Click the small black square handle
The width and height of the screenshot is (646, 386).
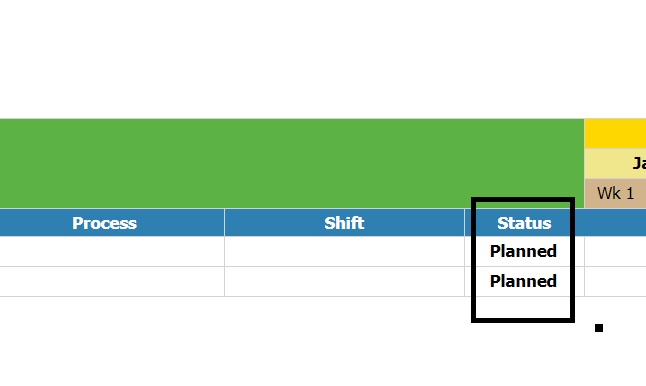(x=599, y=328)
